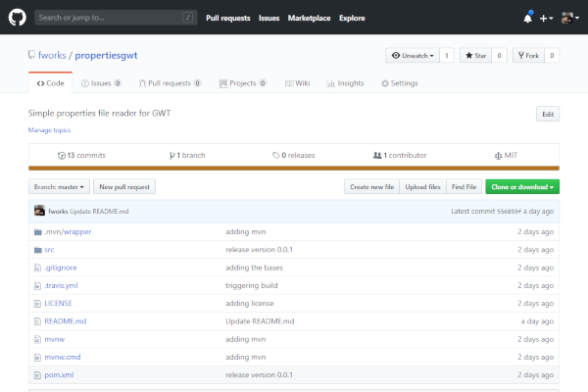The height and width of the screenshot is (392, 588).
Task: Open the Clone or download dropdown
Action: [x=522, y=186]
